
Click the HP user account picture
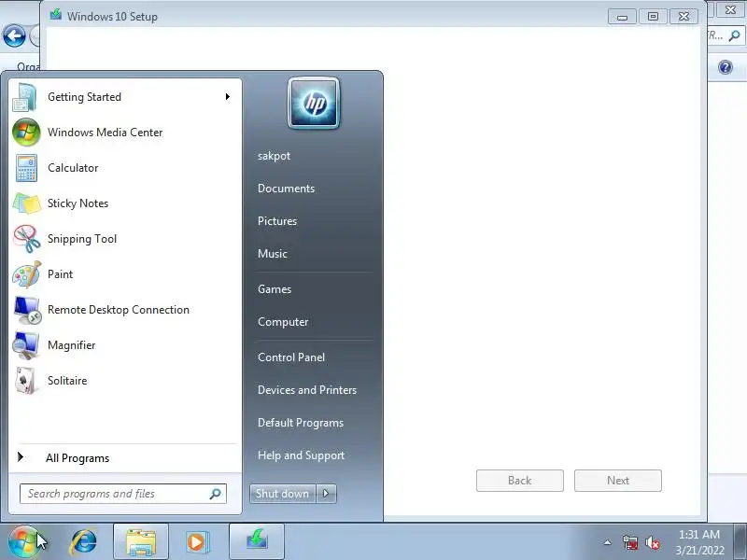pos(314,103)
